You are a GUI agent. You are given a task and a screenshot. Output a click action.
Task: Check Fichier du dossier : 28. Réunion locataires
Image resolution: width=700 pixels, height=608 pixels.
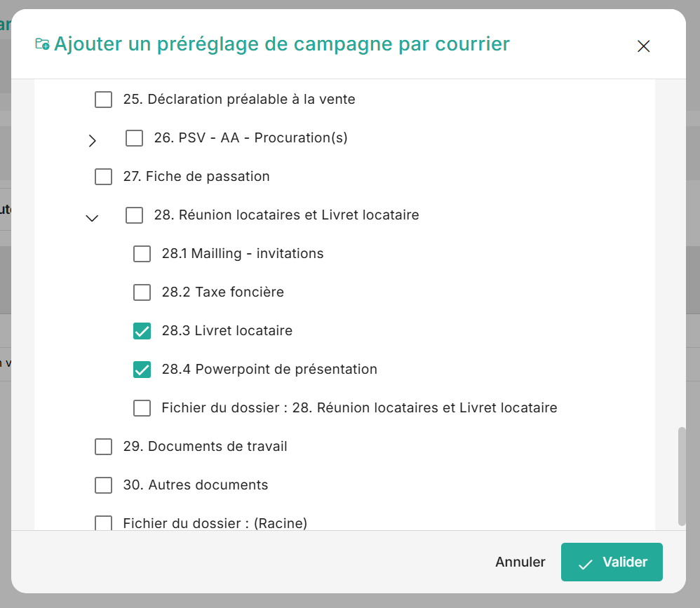pos(142,408)
